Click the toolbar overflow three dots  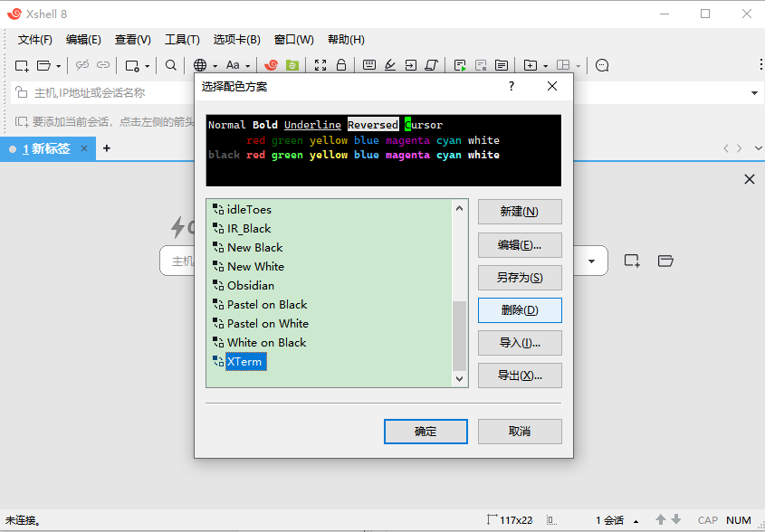point(761,64)
